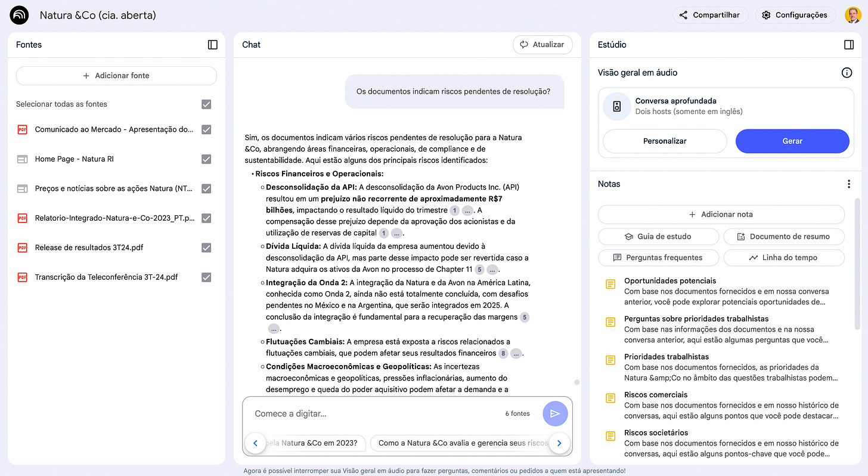This screenshot has width=868, height=476.
Task: Click the info icon beside Visão geral em áudio
Action: [x=847, y=73]
